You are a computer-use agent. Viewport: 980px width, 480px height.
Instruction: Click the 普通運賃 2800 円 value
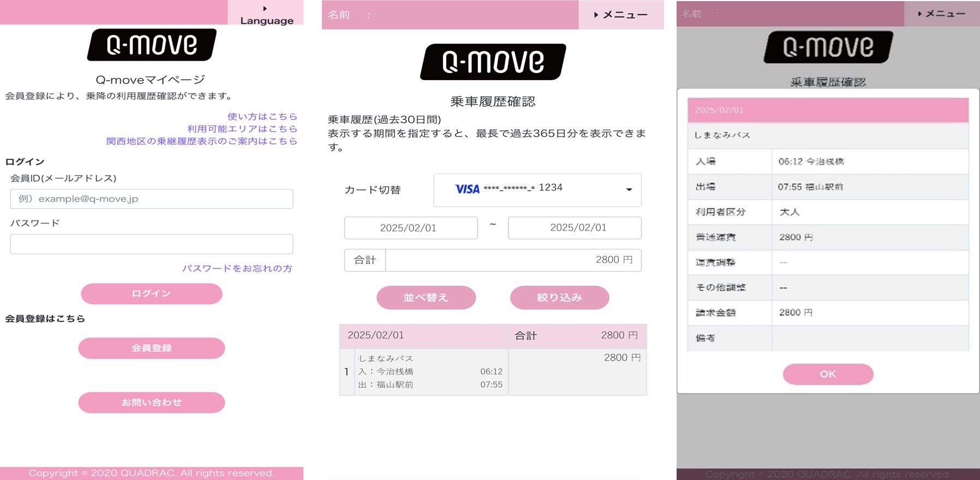[796, 237]
